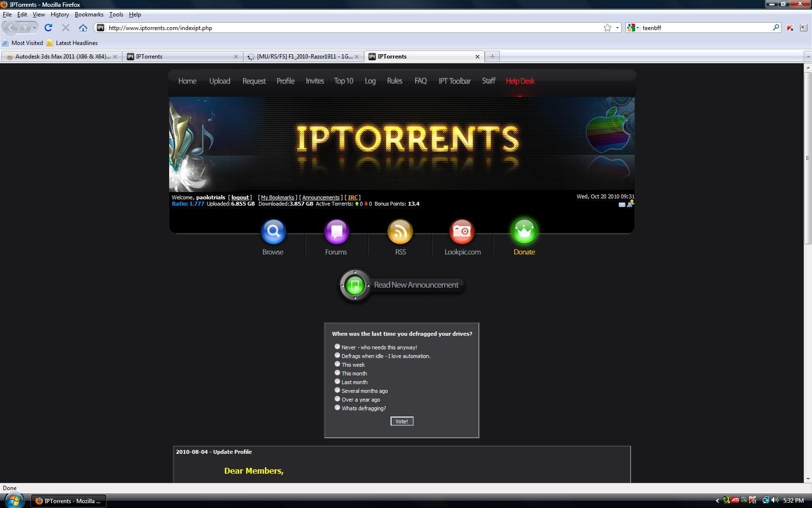
Task: Click the logout link
Action: click(x=240, y=197)
